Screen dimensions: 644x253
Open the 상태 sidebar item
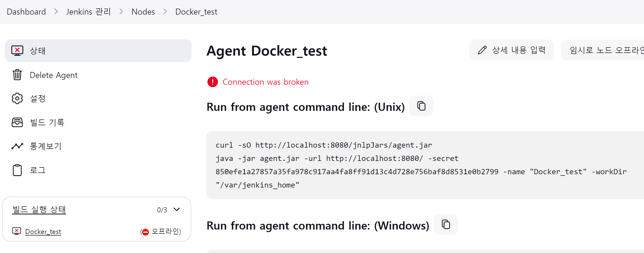click(x=98, y=51)
